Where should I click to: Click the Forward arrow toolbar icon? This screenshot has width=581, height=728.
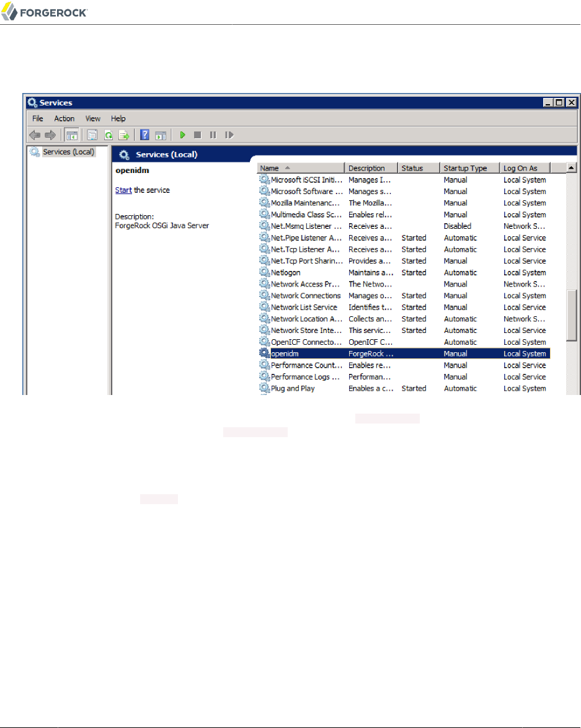click(x=50, y=135)
